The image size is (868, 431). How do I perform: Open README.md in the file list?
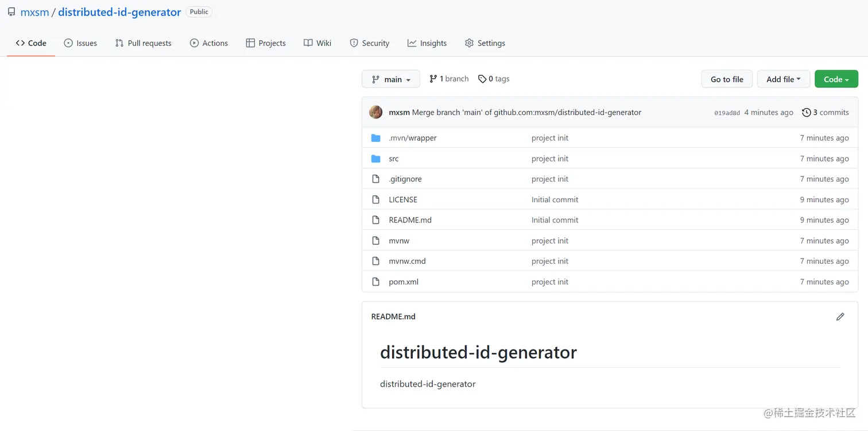click(410, 220)
